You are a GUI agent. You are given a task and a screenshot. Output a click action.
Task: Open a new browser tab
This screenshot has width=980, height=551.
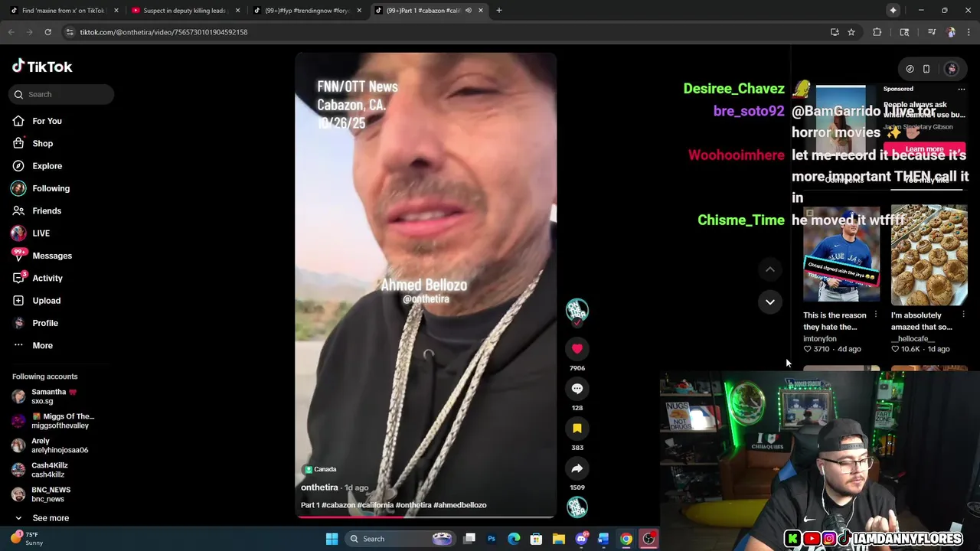click(499, 11)
